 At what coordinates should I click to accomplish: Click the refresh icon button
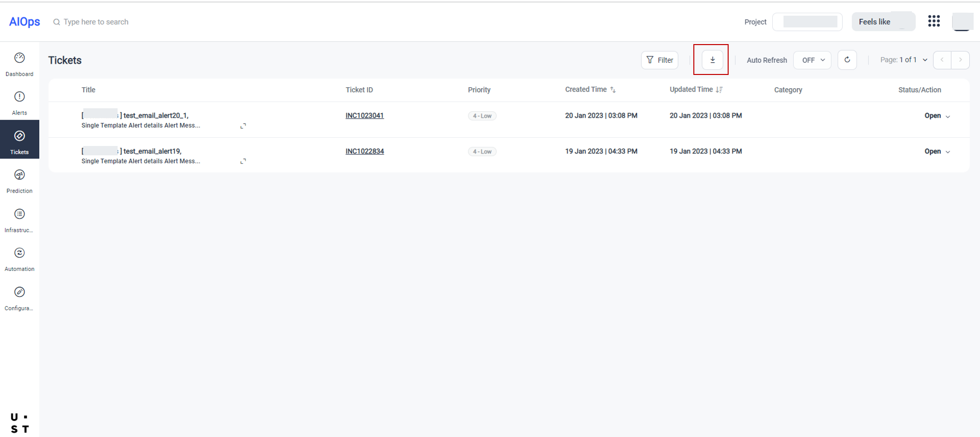847,60
